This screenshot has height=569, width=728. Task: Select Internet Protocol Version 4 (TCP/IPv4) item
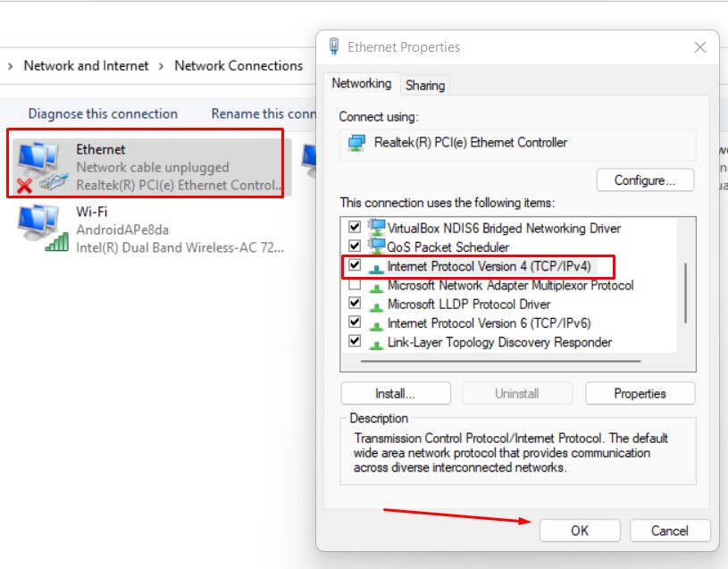tap(489, 266)
